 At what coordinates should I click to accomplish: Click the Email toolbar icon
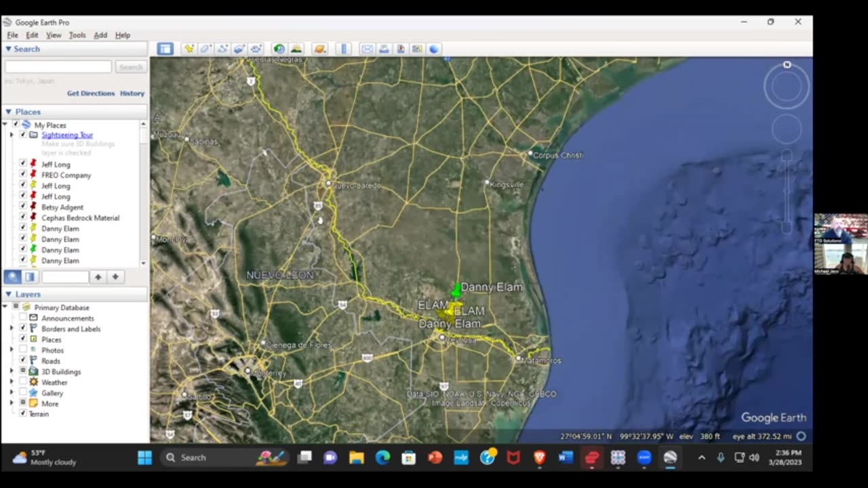367,49
